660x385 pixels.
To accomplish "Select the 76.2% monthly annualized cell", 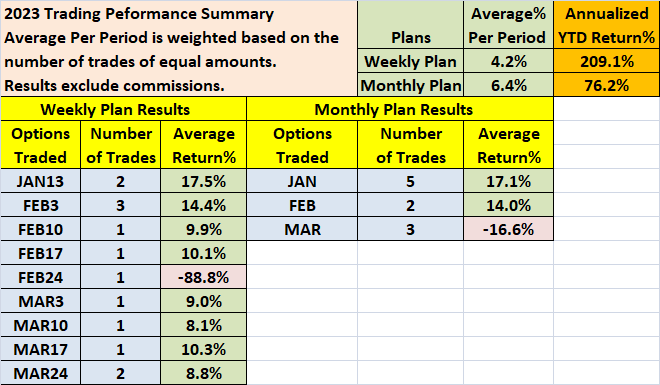I will click(607, 85).
